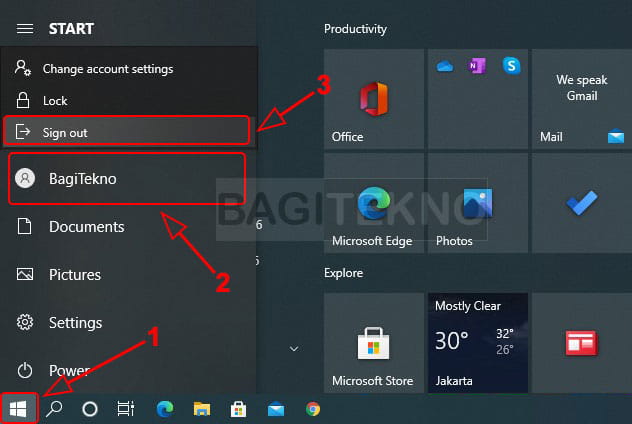Launch Microsoft Edge from the taskbar
Screen dimensions: 632x424
[165, 409]
